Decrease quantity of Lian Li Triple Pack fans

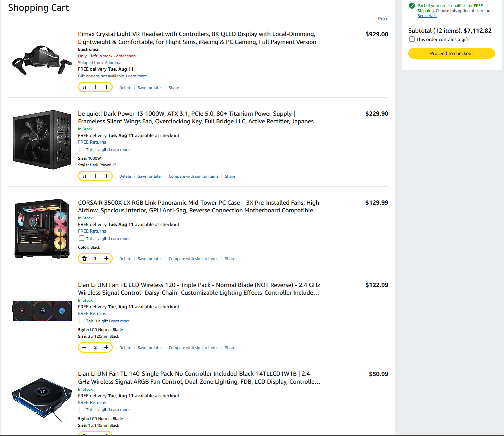(84, 347)
